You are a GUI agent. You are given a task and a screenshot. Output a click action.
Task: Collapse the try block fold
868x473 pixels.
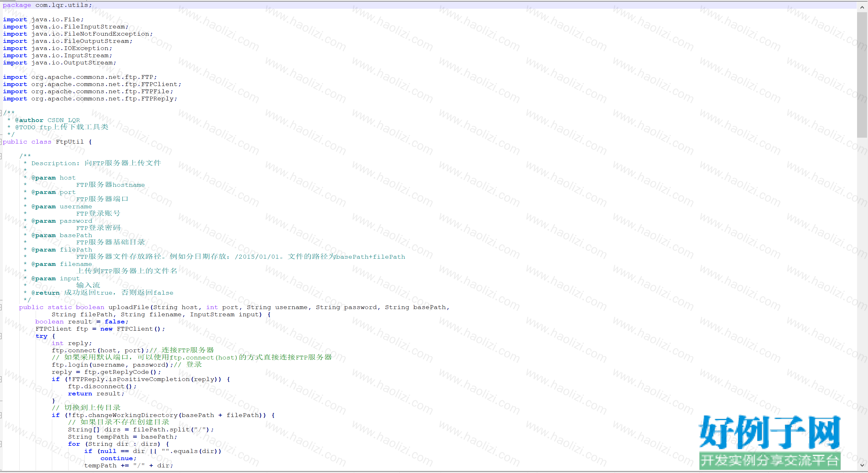pyautogui.click(x=1, y=336)
